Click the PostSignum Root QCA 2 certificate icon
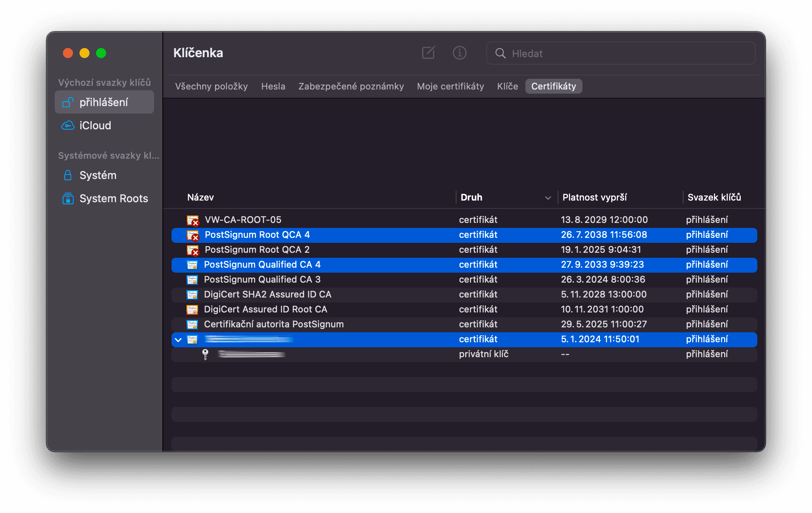This screenshot has width=812, height=513. click(x=193, y=250)
